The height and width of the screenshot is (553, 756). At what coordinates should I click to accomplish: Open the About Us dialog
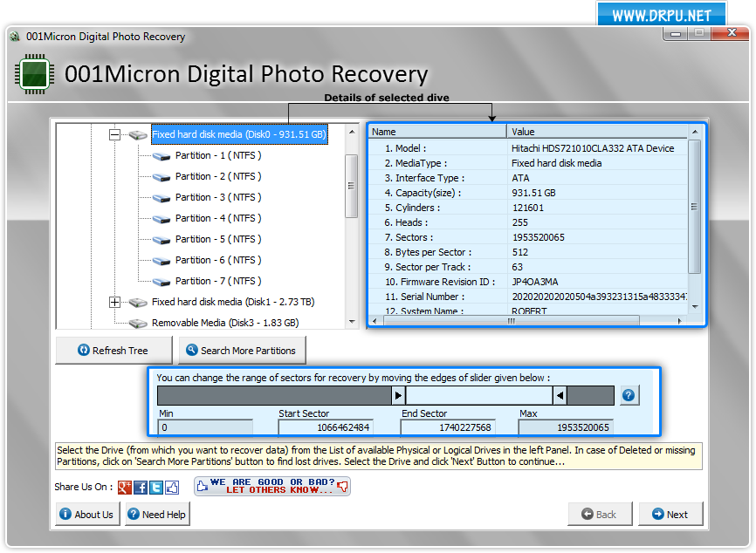(88, 514)
